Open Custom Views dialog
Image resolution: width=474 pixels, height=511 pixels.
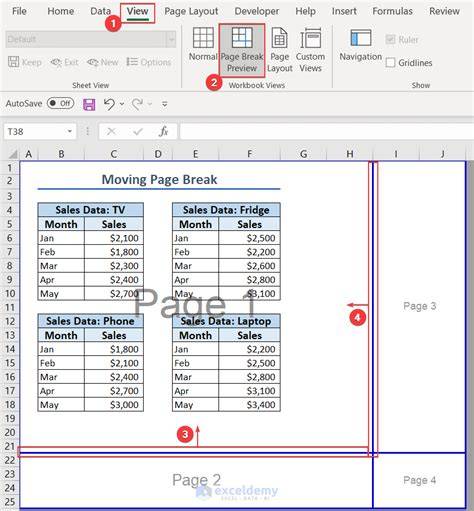[310, 50]
